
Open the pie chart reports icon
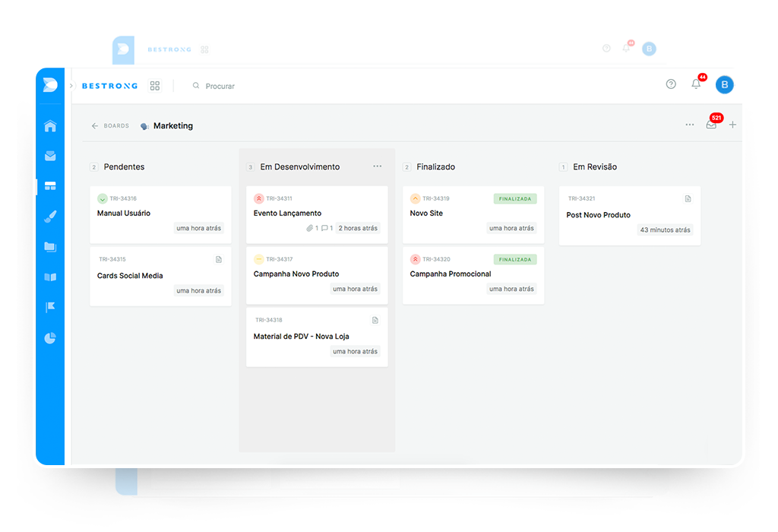pyautogui.click(x=50, y=338)
